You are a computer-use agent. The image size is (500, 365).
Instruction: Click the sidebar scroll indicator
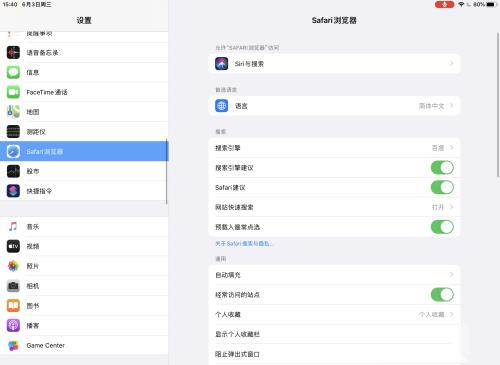coord(166,171)
